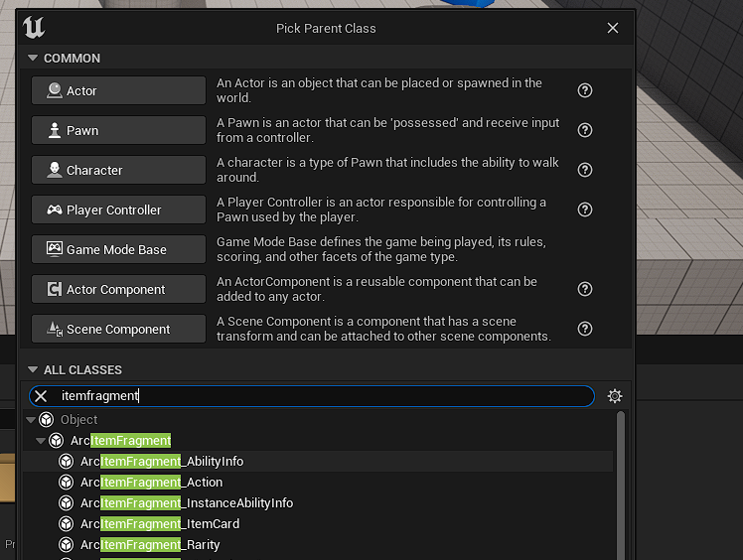The width and height of the screenshot is (743, 560).
Task: Open help for the Pawn class
Action: [x=585, y=130]
